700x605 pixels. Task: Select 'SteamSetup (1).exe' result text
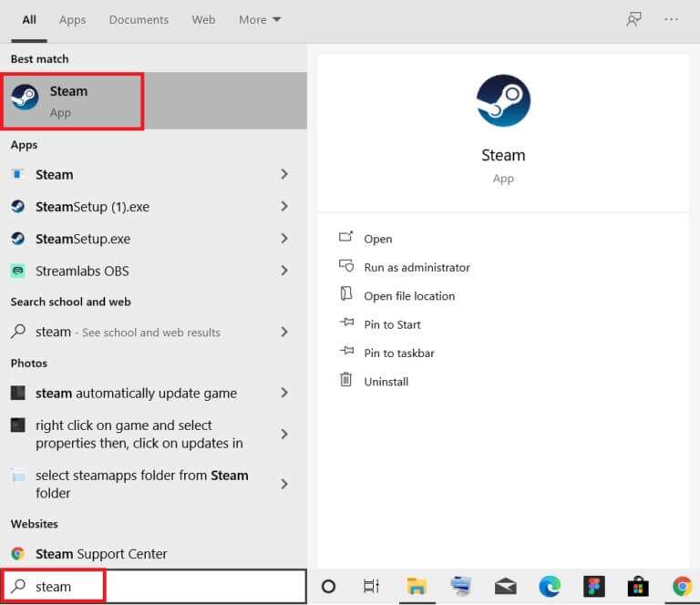point(92,207)
